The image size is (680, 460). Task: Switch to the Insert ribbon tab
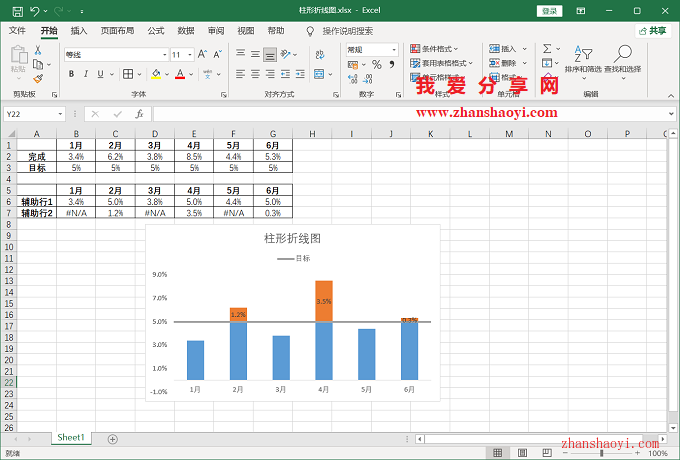(x=79, y=31)
